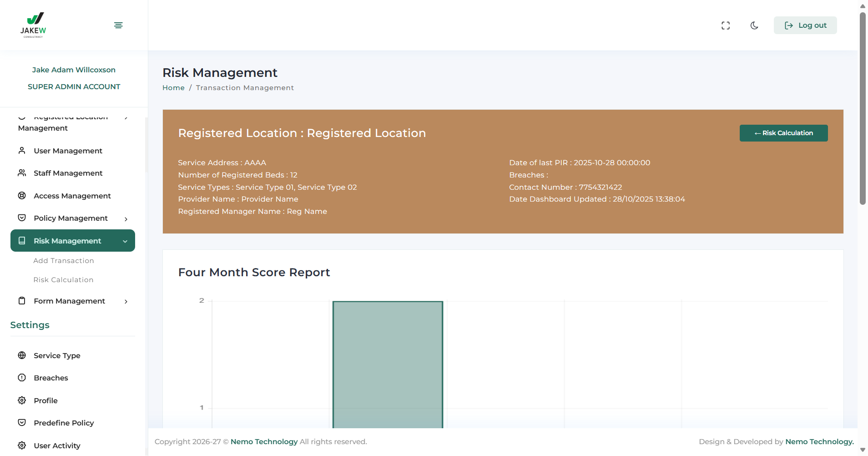Click the teal bar in score chart
The height and width of the screenshot is (456, 868).
pos(388,364)
